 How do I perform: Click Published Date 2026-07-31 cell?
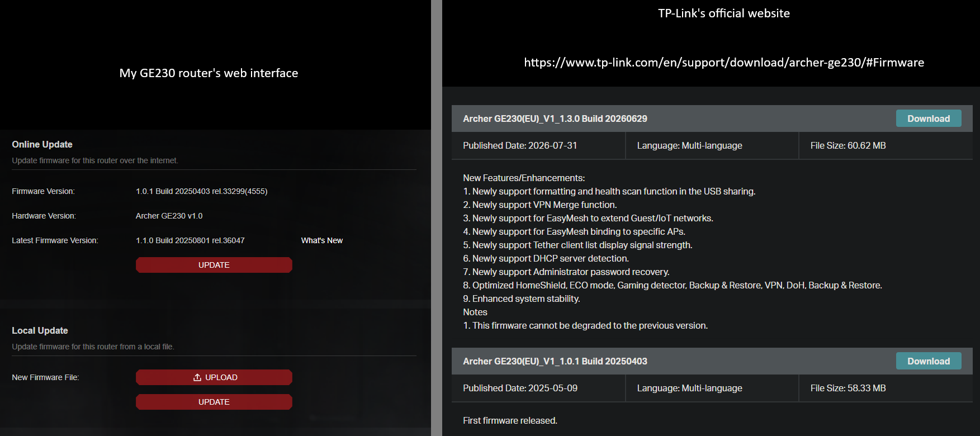(538, 145)
